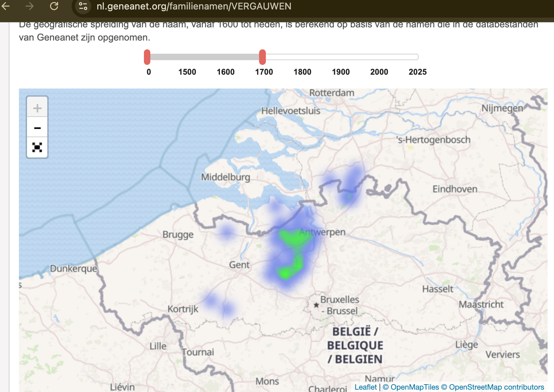
Task: Click the browser forward arrow
Action: (30, 6)
